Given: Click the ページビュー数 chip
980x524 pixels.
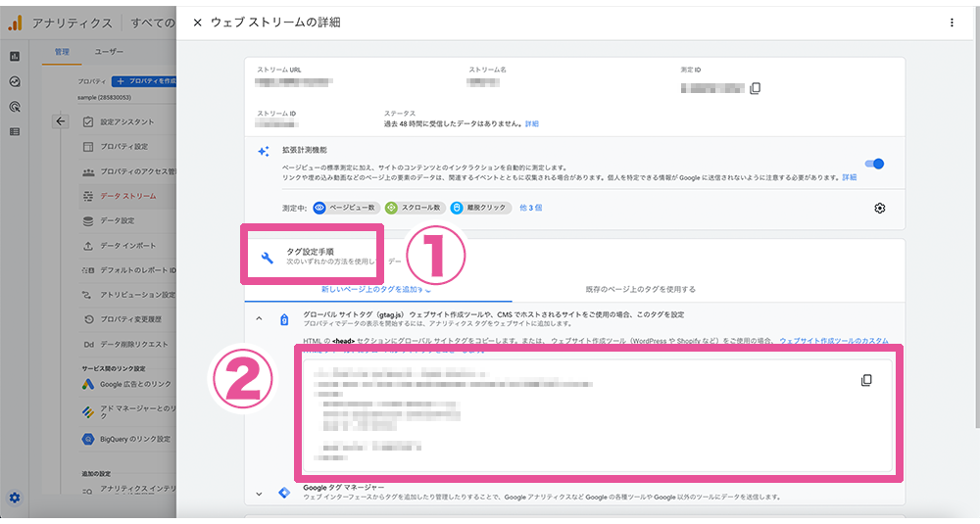Looking at the screenshot, I should [x=346, y=208].
